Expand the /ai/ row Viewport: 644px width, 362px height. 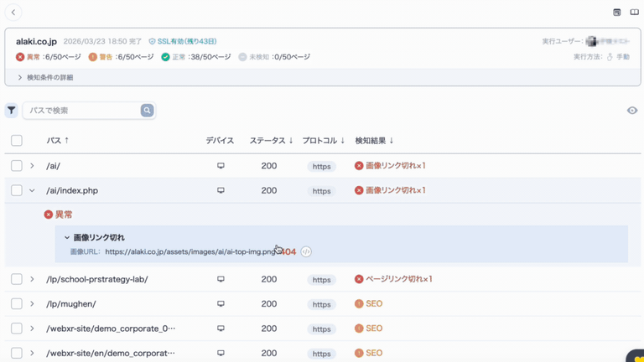point(32,166)
